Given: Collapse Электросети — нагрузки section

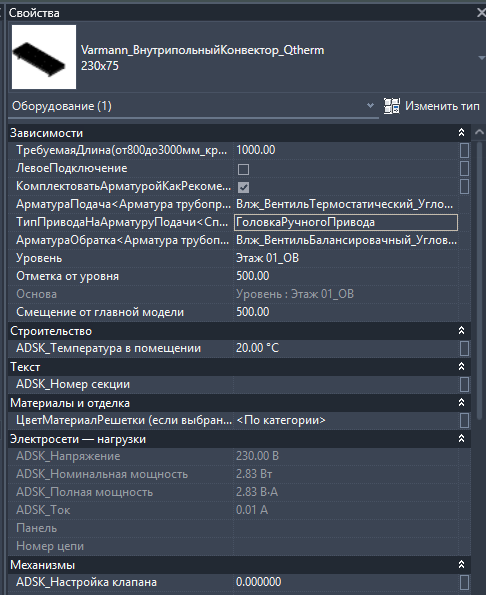Looking at the screenshot, I should tap(461, 439).
